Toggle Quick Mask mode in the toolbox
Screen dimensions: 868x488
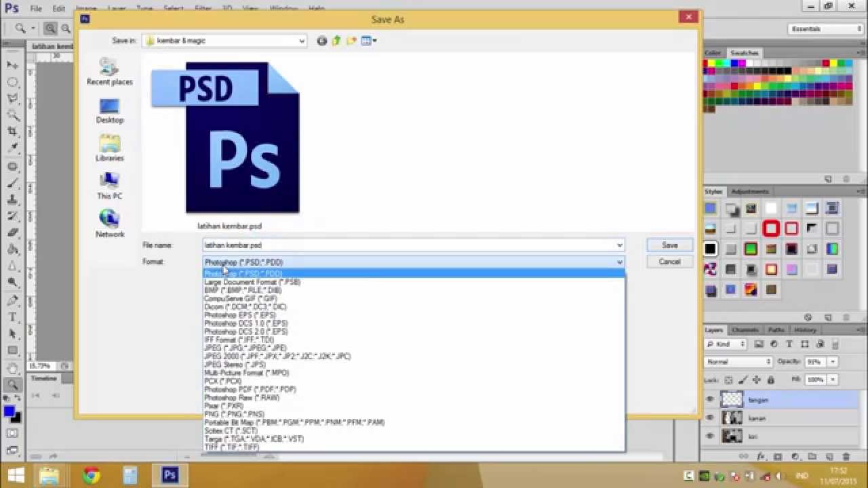click(x=12, y=432)
